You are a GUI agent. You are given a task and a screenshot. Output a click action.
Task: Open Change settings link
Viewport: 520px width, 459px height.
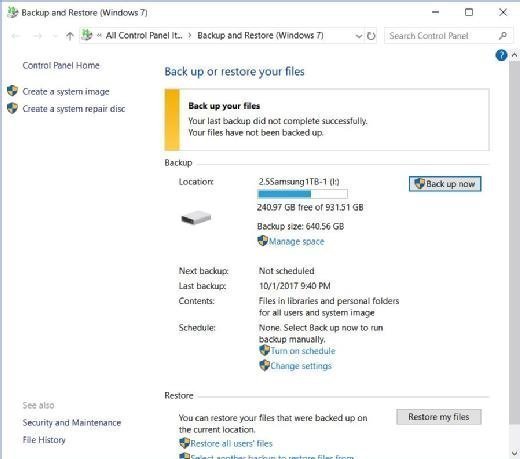pos(301,366)
